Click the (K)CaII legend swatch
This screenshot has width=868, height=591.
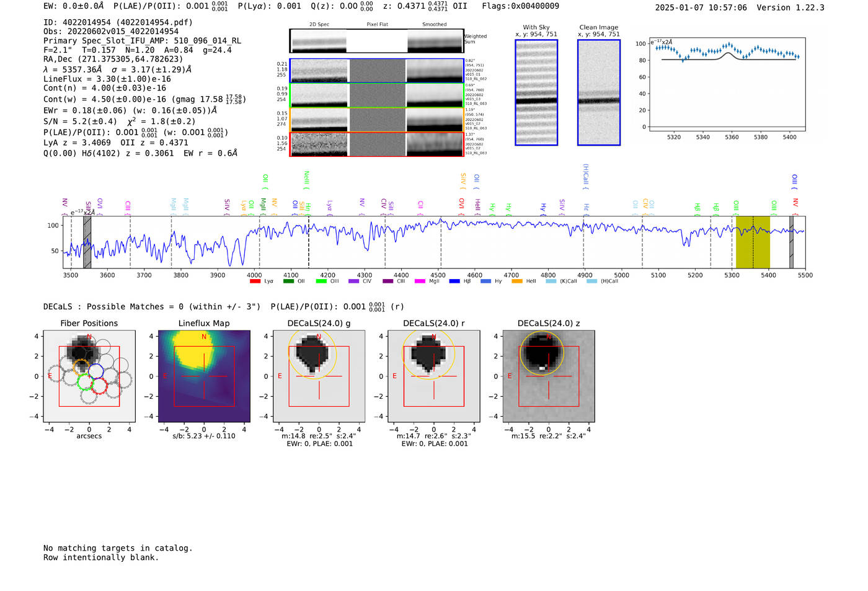point(551,282)
